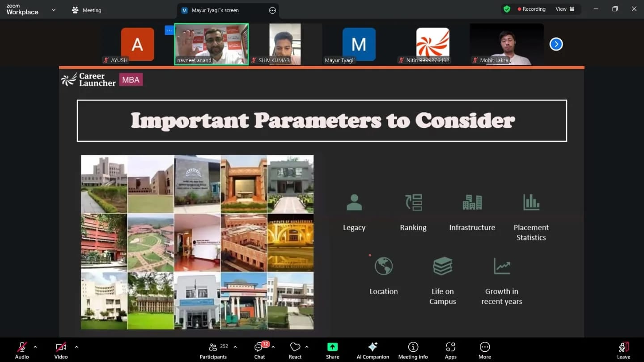Click the 'Important Parameters to Consider' title

coord(323,121)
